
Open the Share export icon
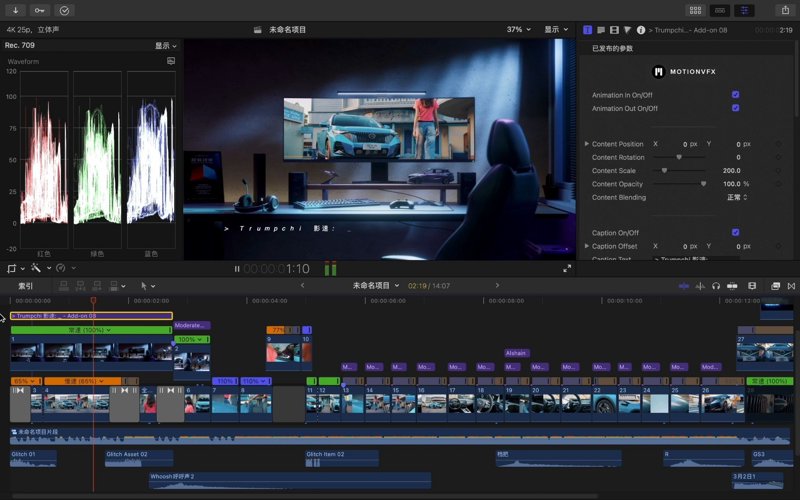[785, 10]
